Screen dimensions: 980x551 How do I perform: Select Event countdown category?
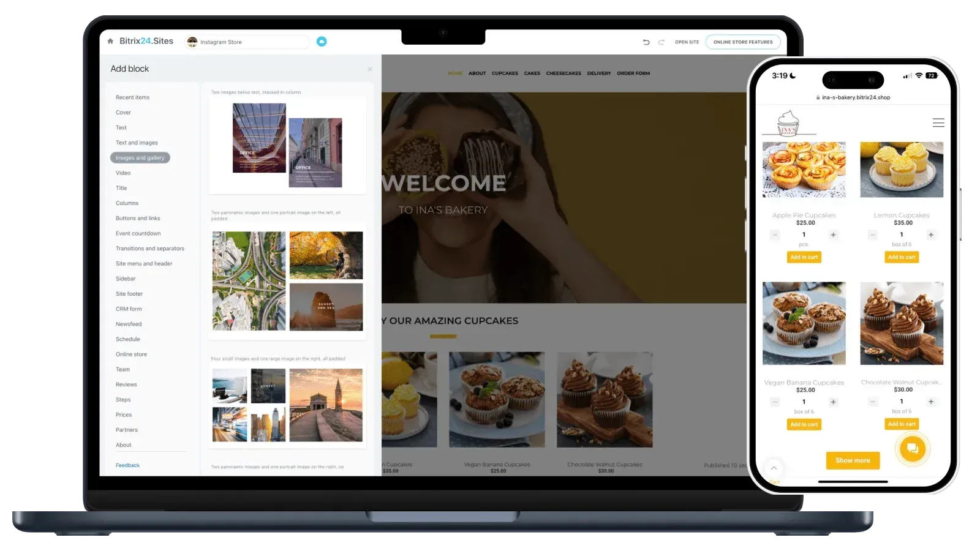tap(138, 233)
